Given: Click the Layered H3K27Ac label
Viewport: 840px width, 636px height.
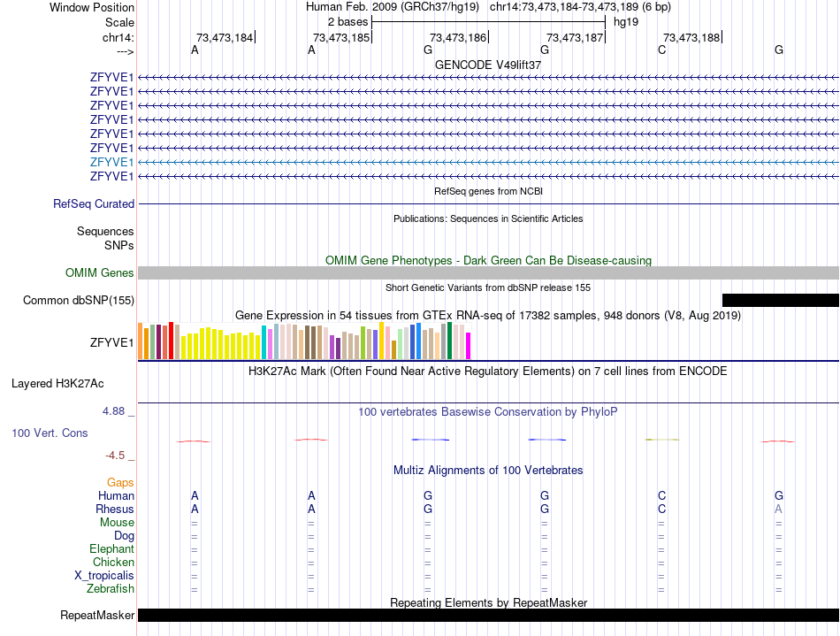Looking at the screenshot, I should 57,384.
